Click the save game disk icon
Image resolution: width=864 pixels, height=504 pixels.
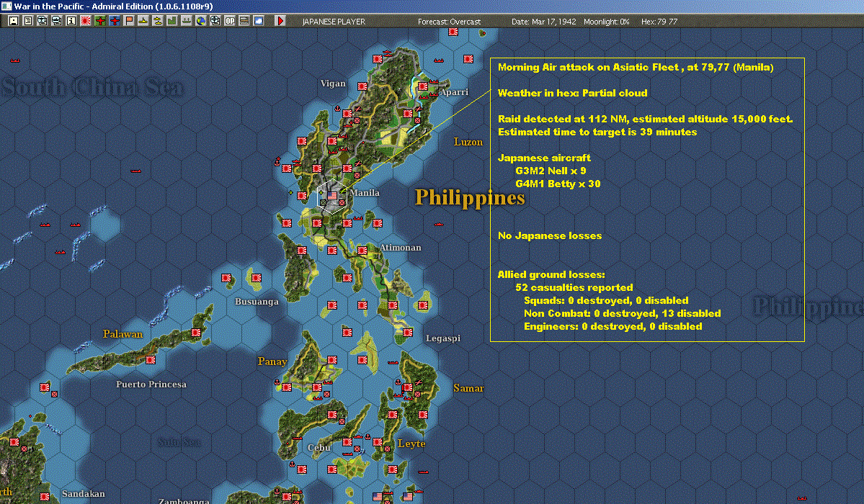pyautogui.click(x=14, y=21)
